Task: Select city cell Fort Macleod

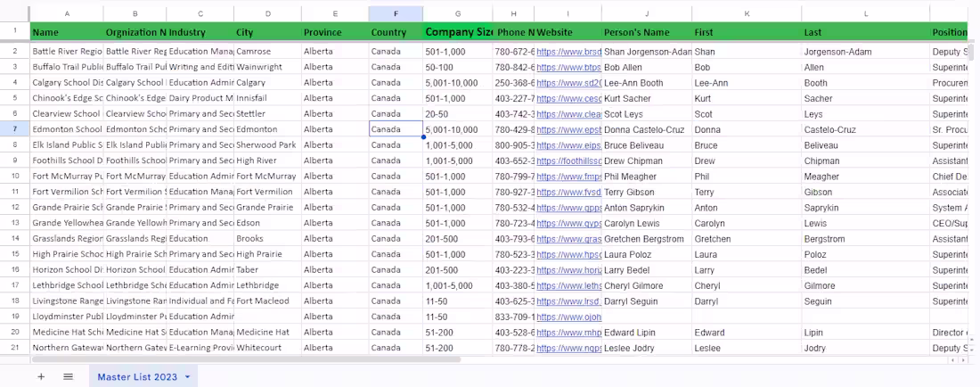Action: 267,301
